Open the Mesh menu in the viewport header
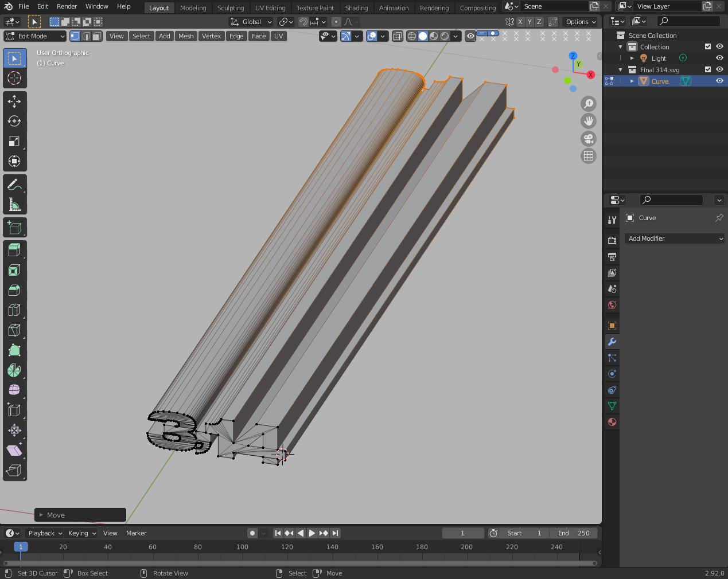The height and width of the screenshot is (579, 728). tap(185, 36)
